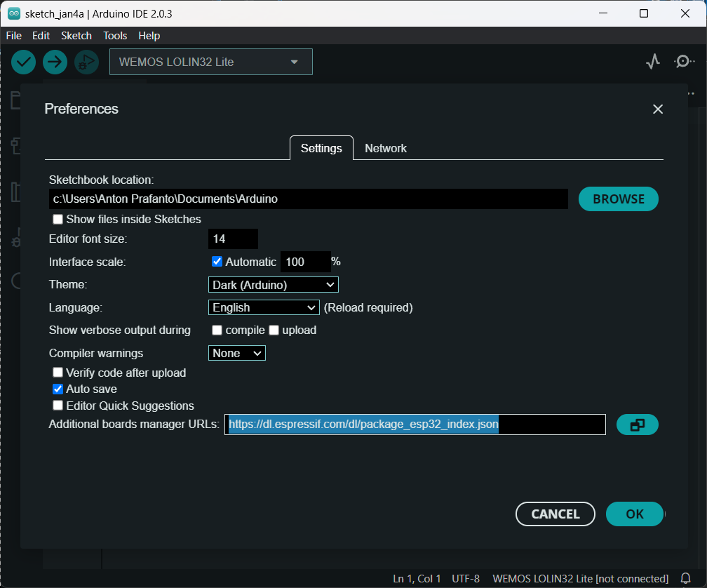Viewport: 707px width, 588px height.
Task: Open the File menu
Action: pyautogui.click(x=13, y=36)
